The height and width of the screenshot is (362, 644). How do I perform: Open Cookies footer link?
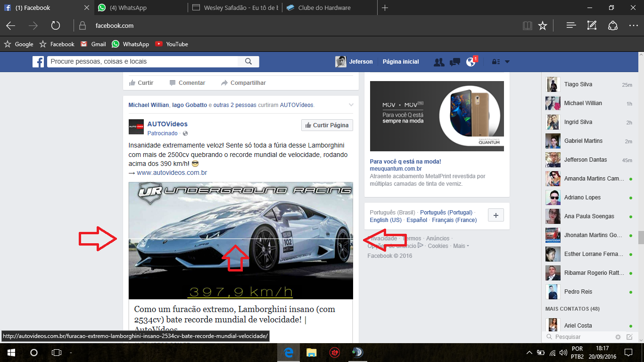pos(438,246)
